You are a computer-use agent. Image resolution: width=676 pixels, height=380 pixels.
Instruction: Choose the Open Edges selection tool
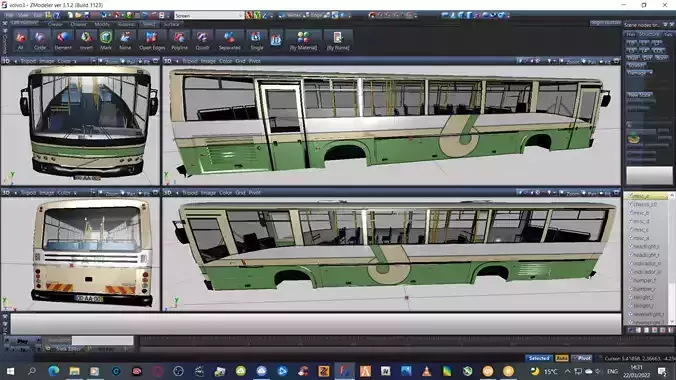[152, 41]
